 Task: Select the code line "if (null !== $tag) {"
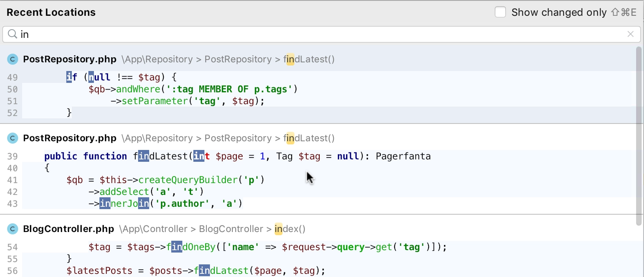(122, 77)
